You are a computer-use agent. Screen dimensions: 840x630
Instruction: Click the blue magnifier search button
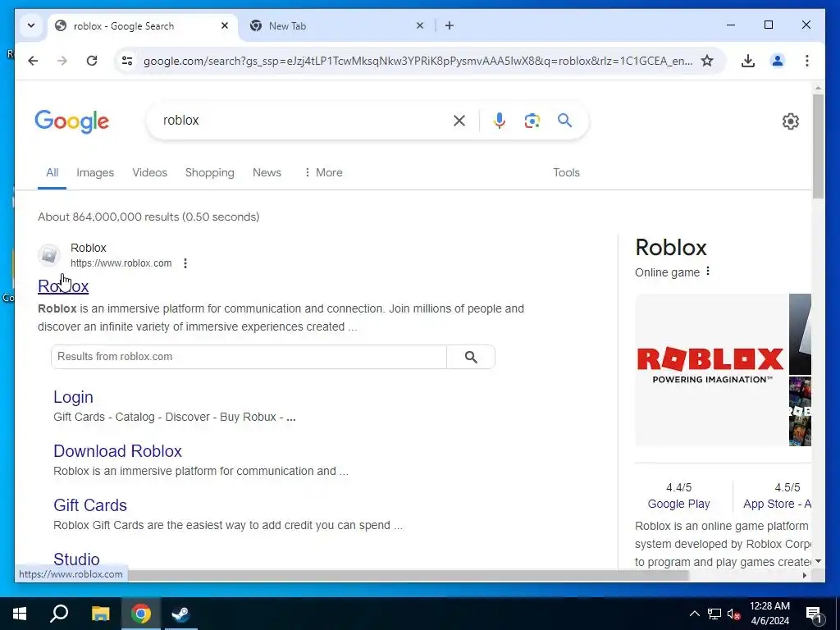(x=564, y=120)
